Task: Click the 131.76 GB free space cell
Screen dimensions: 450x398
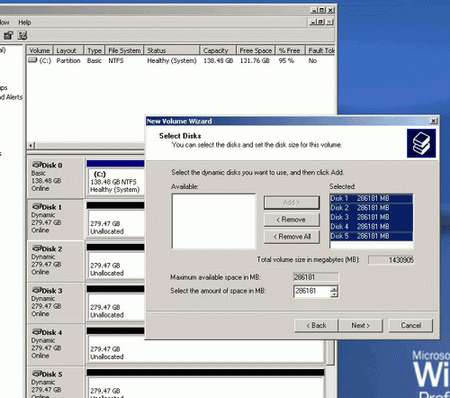Action: coord(255,61)
